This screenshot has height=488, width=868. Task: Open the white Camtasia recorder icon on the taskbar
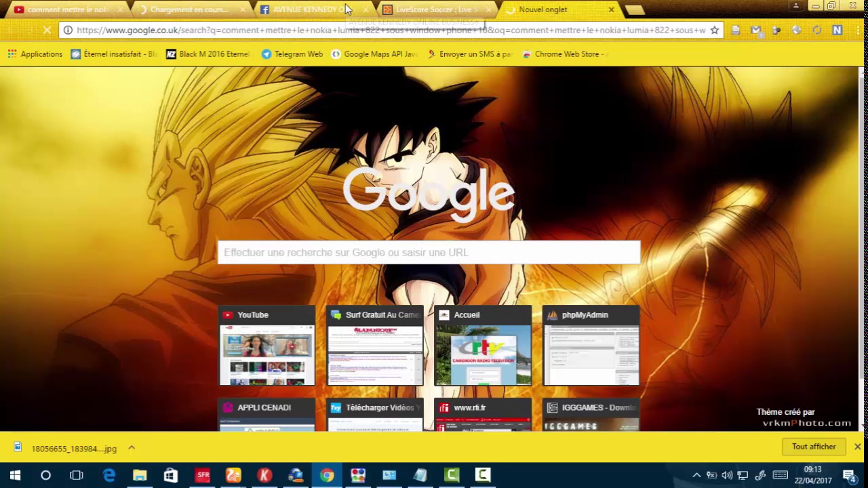coord(483,475)
